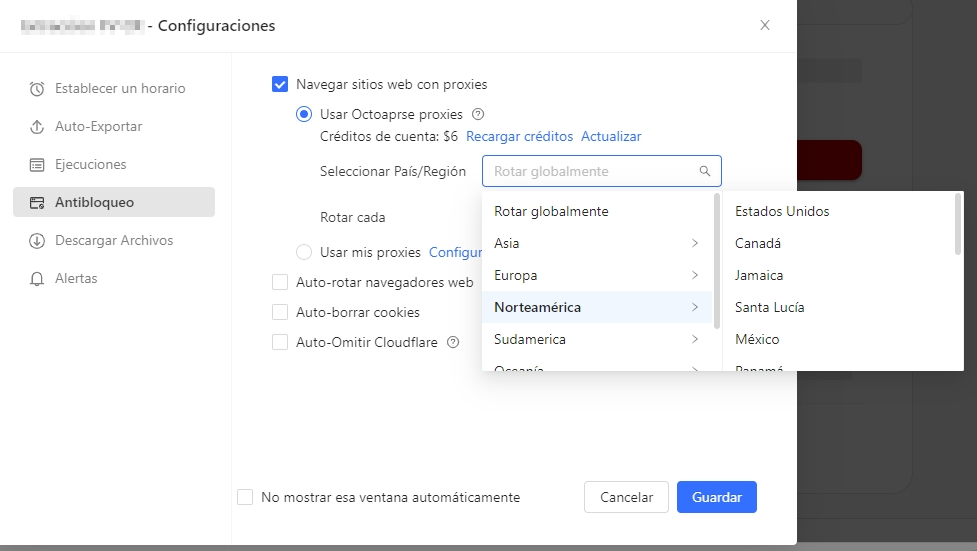The height and width of the screenshot is (551, 977).
Task: Expand the Norteamérica submenu arrow
Action: 695,307
